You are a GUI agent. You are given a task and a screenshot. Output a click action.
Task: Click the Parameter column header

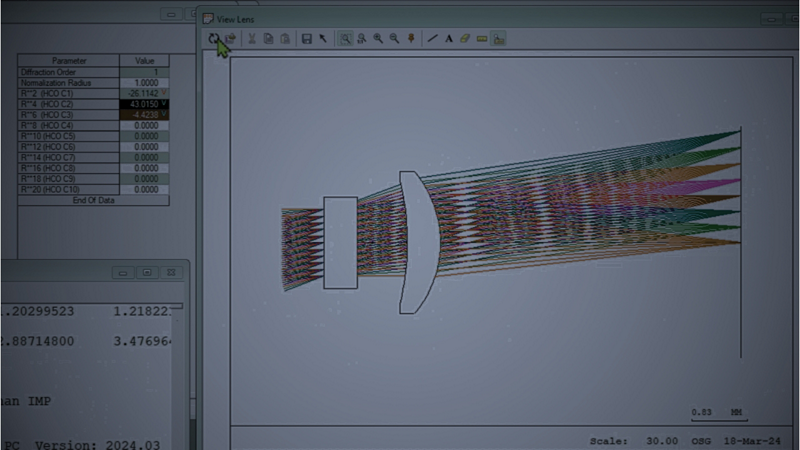pos(69,61)
